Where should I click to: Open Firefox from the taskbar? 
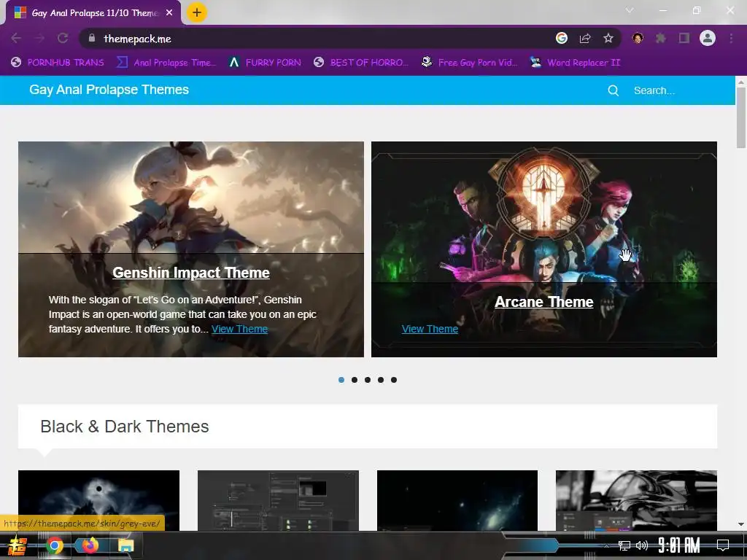click(x=90, y=545)
